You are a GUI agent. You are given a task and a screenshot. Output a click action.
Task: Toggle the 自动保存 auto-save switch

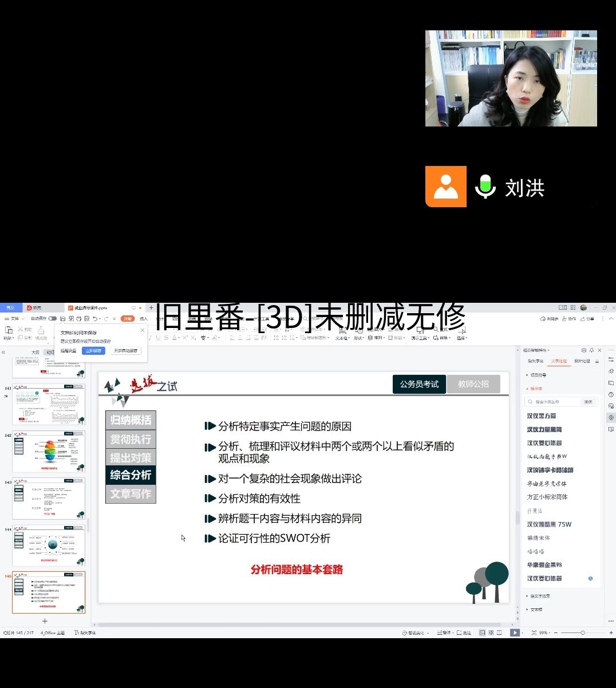click(53, 318)
